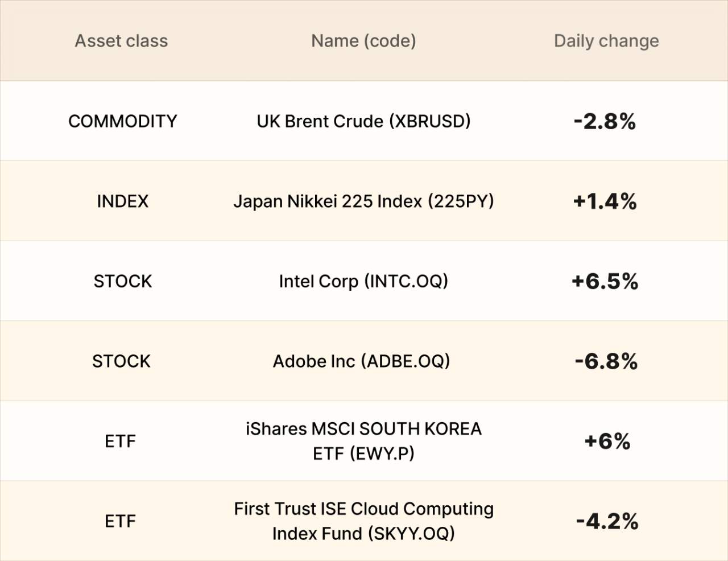Viewport: 728px width, 561px height.
Task: Click the -4.2% daily change value
Action: tap(607, 521)
